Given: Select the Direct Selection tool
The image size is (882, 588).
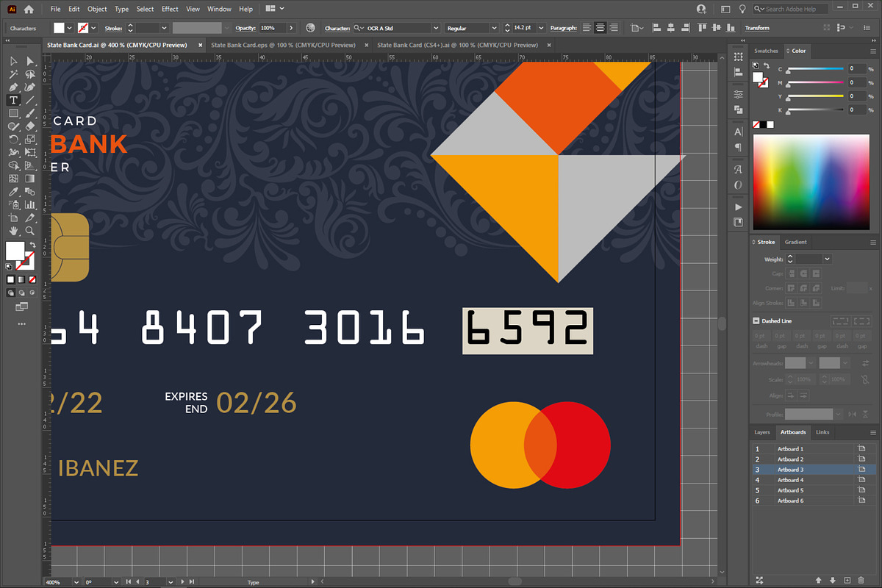Looking at the screenshot, I should (30, 61).
